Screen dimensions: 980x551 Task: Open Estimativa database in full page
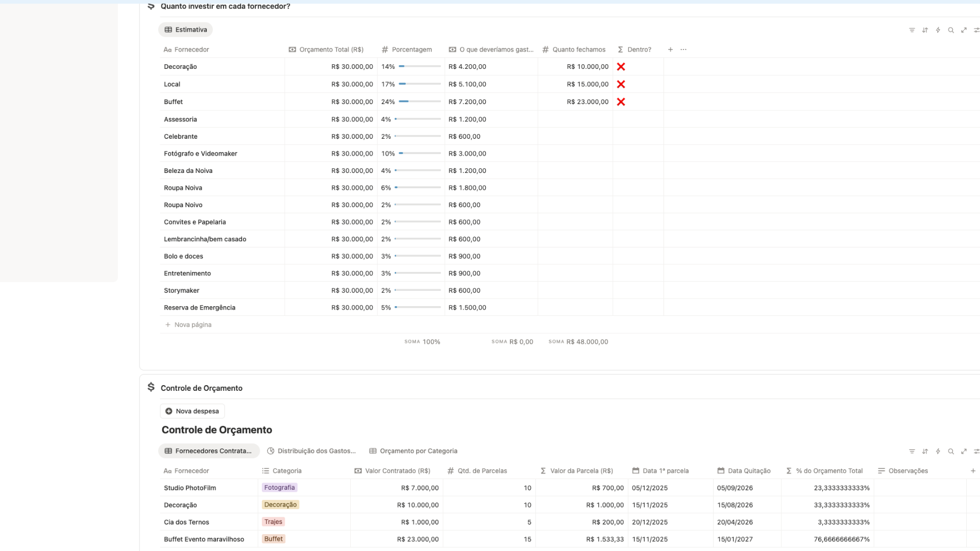coord(964,30)
